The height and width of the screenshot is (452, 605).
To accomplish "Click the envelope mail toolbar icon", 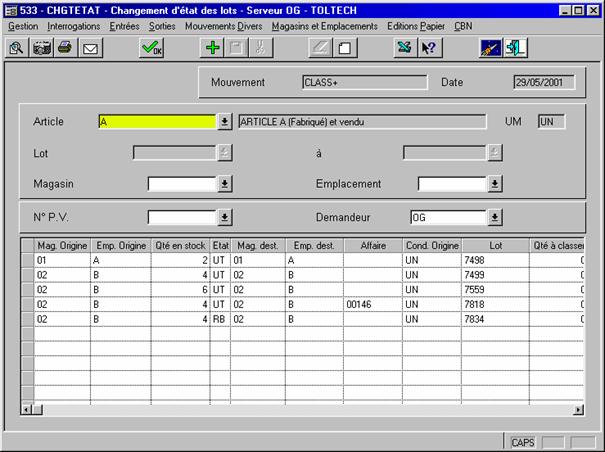I will pyautogui.click(x=89, y=48).
